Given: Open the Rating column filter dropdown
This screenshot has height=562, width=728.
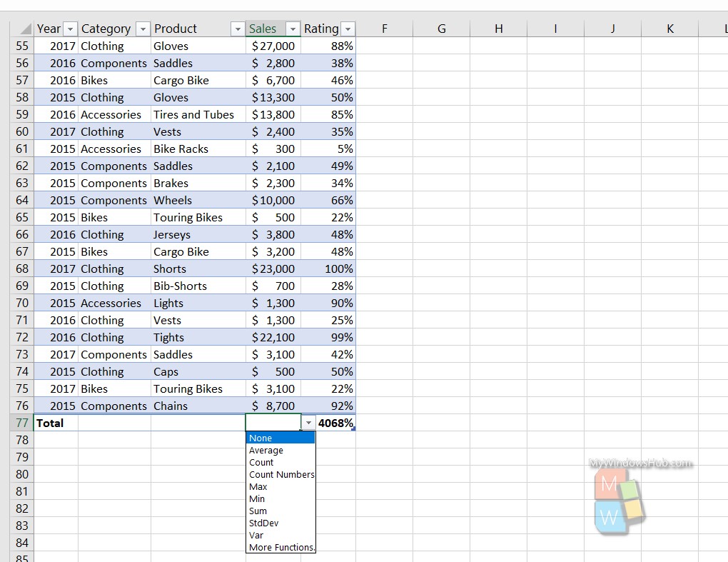Looking at the screenshot, I should [x=348, y=29].
